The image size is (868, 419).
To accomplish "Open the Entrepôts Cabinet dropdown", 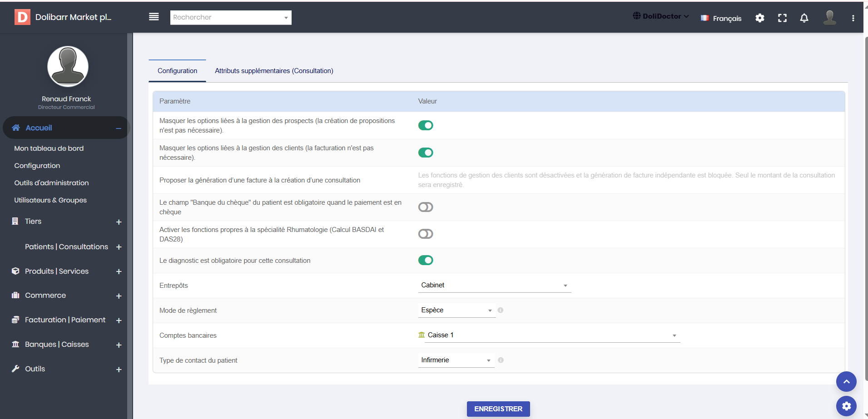I will (494, 285).
